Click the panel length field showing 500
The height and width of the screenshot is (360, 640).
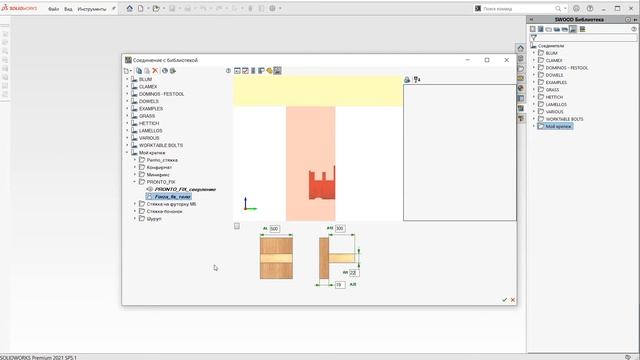point(274,229)
